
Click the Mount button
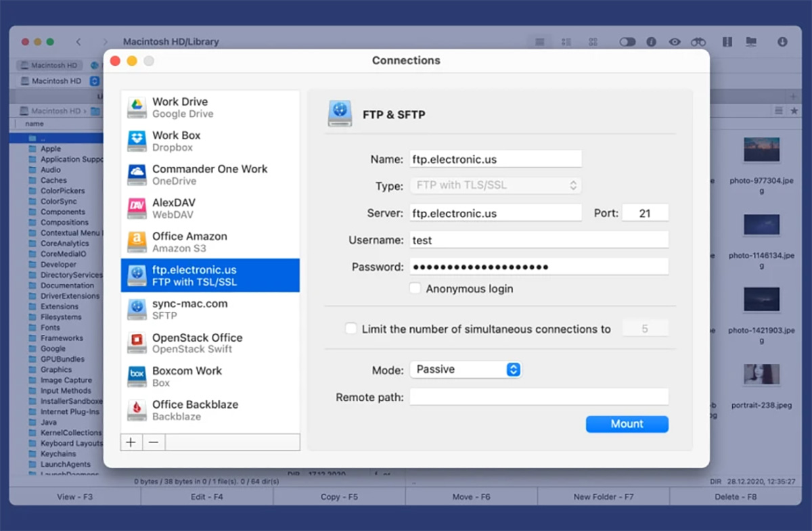tap(627, 423)
